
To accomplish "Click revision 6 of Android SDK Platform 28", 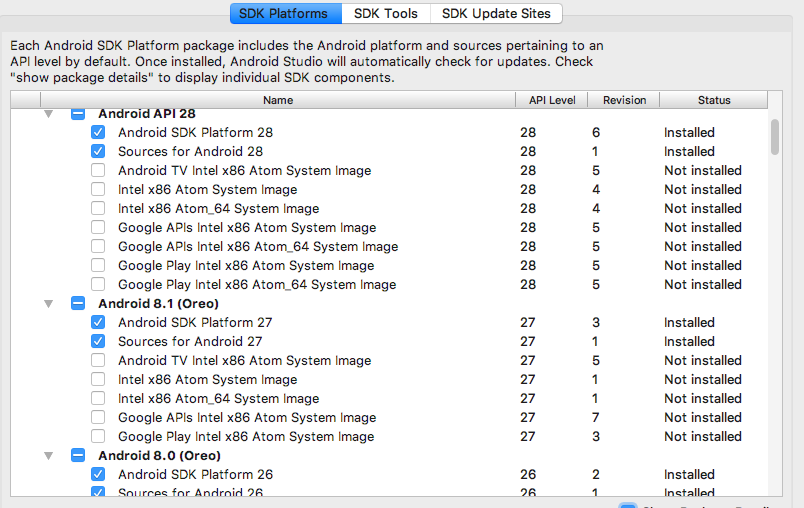I will [x=596, y=132].
